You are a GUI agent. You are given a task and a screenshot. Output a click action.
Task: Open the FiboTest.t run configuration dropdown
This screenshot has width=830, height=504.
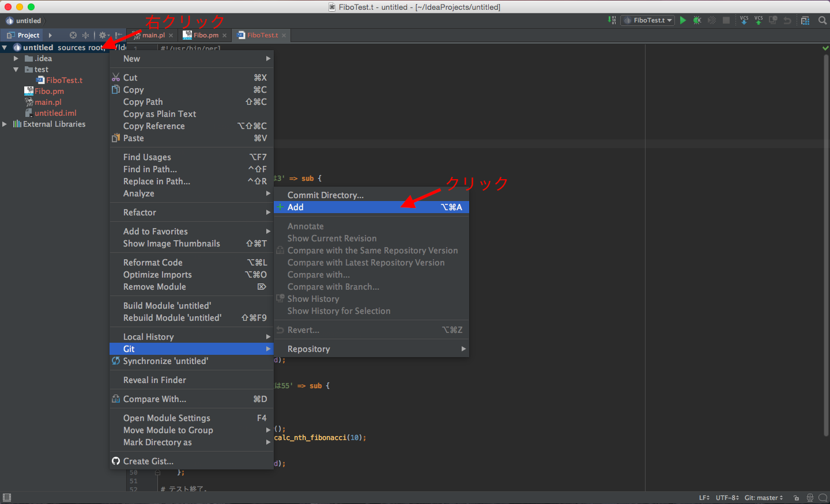point(648,20)
